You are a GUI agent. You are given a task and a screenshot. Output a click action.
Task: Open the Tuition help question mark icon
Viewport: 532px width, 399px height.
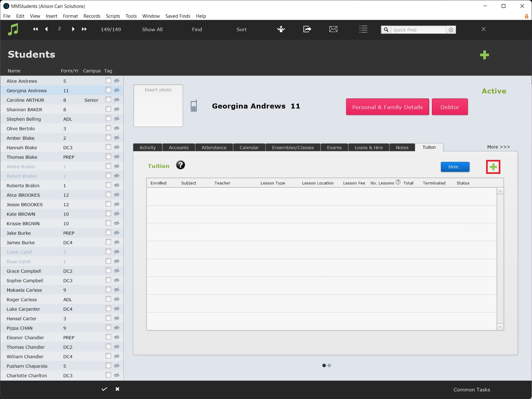click(180, 165)
